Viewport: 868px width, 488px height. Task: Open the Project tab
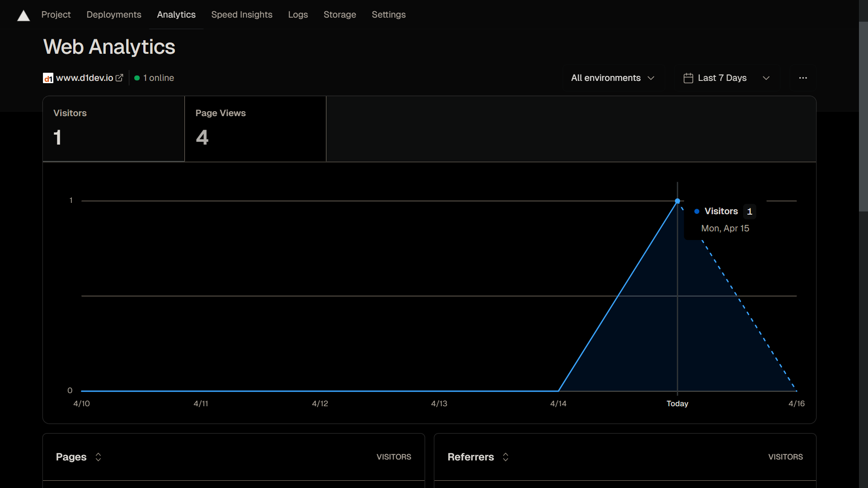pos(56,14)
